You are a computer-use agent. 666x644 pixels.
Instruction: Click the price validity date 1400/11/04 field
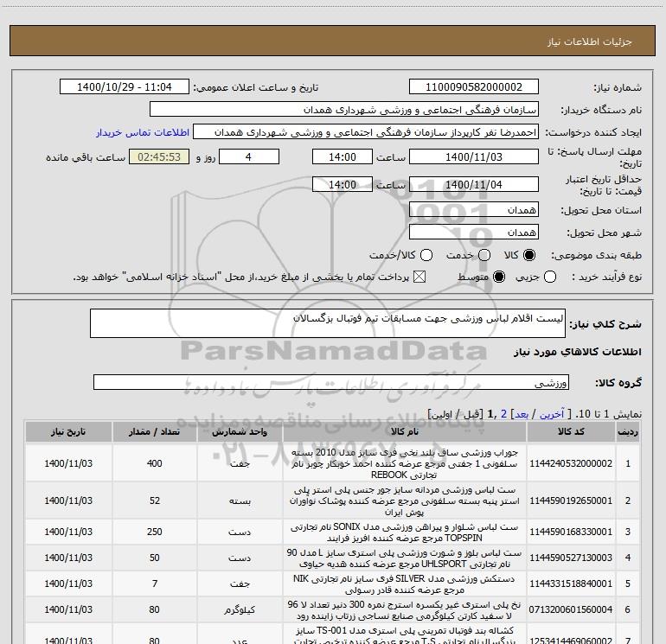click(474, 184)
